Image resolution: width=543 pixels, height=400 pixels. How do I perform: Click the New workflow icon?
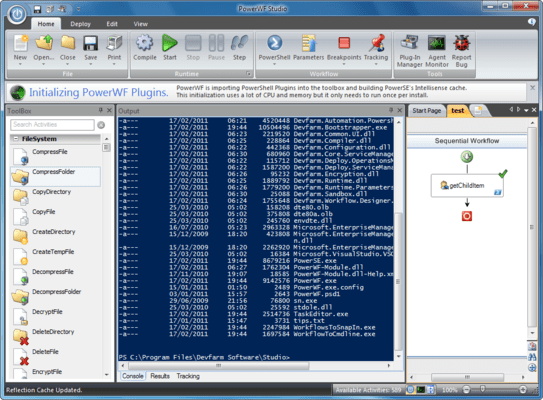20,43
